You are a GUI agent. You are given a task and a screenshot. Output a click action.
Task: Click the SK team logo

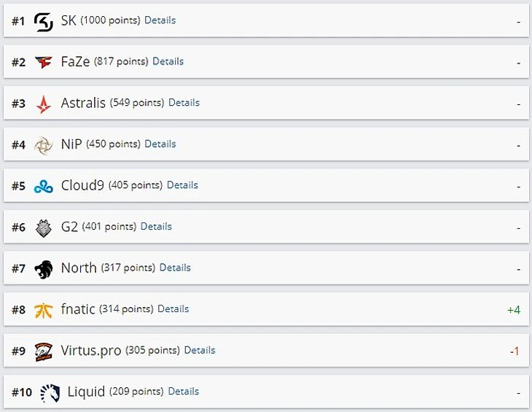pyautogui.click(x=44, y=22)
